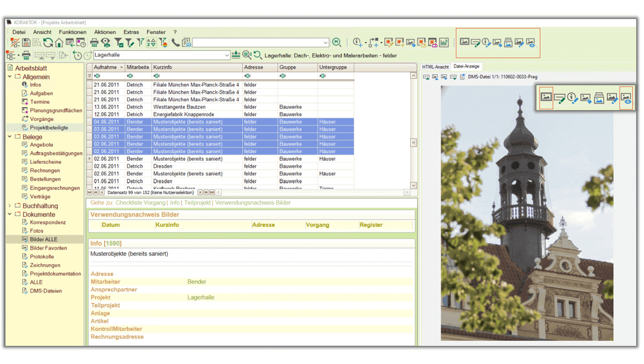Image resolution: width=644 pixels, height=364 pixels.
Task: Click the home icon in the toolbar
Action: coord(59,43)
